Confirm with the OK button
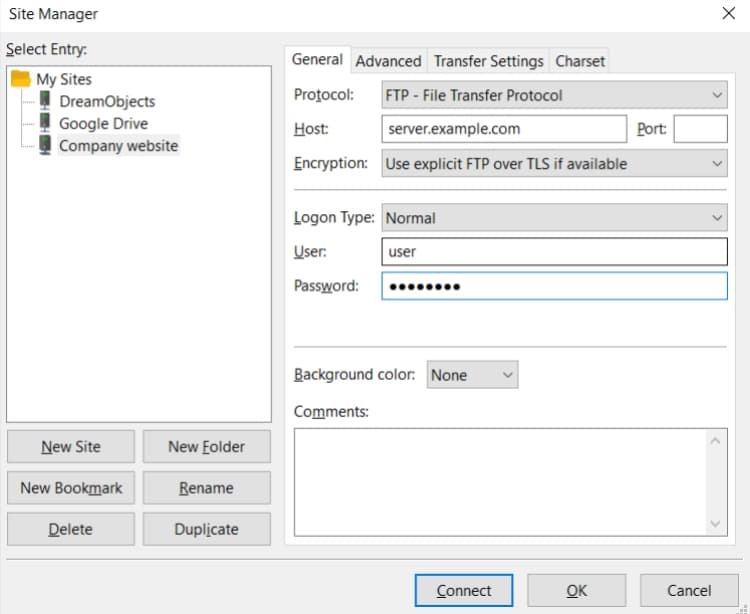Image resolution: width=750 pixels, height=614 pixels. 576,591
